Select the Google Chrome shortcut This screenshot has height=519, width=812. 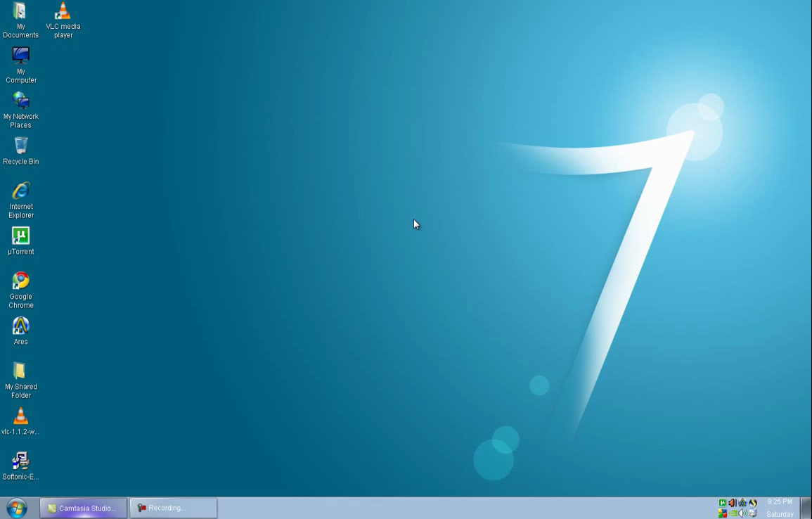pos(20,290)
